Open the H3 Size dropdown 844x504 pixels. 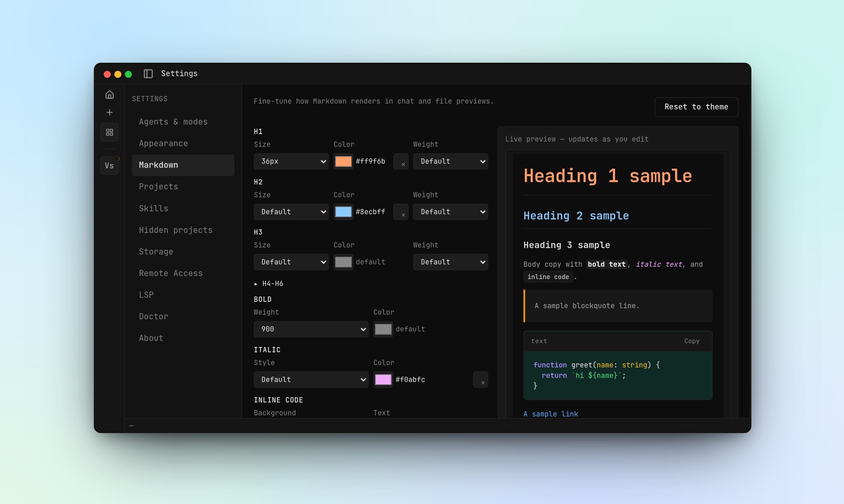[x=291, y=262]
